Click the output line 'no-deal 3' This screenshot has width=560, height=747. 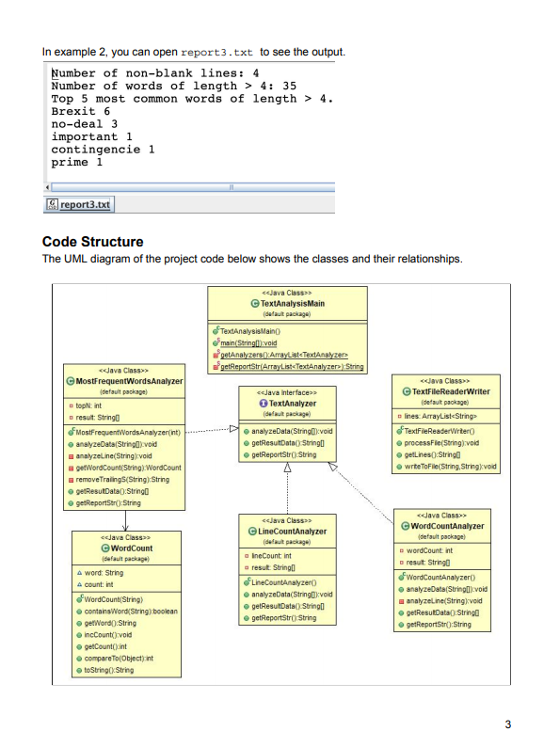click(x=85, y=124)
